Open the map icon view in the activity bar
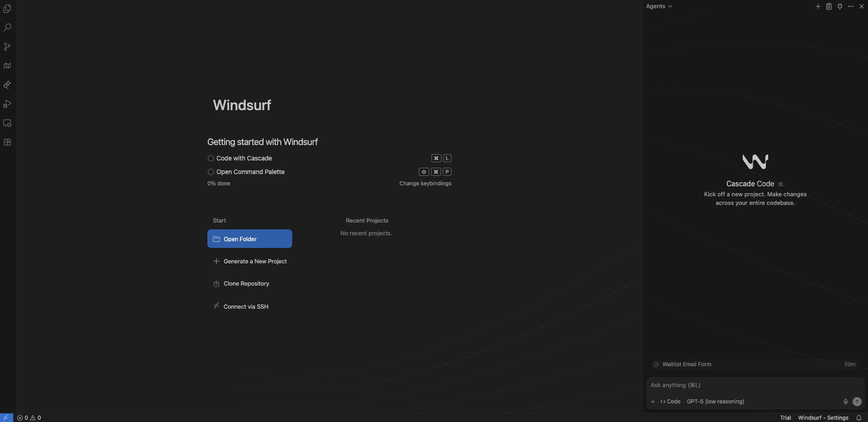868x422 pixels. 7,66
